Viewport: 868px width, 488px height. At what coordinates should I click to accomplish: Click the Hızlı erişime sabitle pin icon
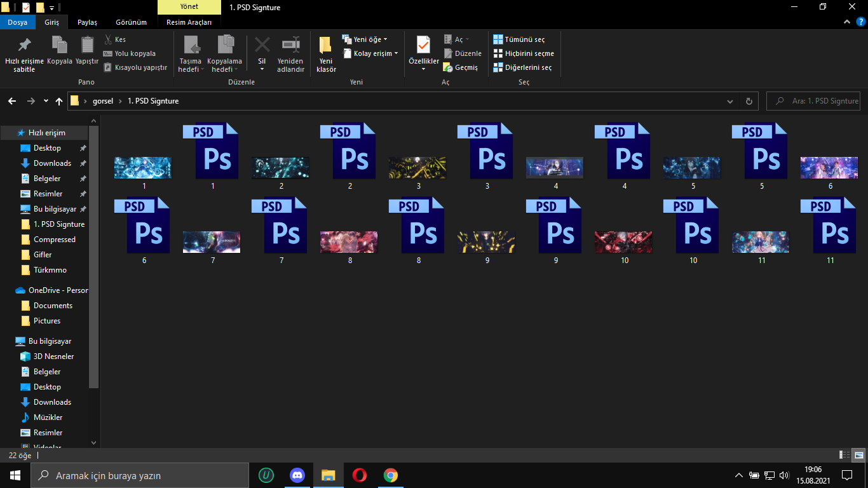[24, 46]
